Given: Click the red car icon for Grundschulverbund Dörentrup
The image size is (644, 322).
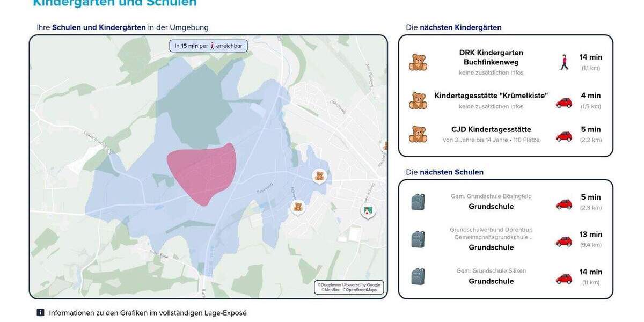Looking at the screenshot, I should point(563,241).
